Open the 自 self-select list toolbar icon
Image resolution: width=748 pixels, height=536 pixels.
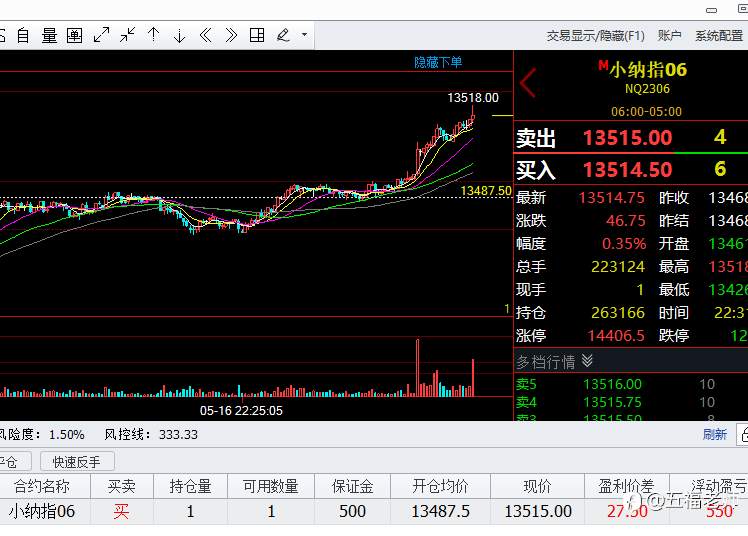(x=23, y=35)
